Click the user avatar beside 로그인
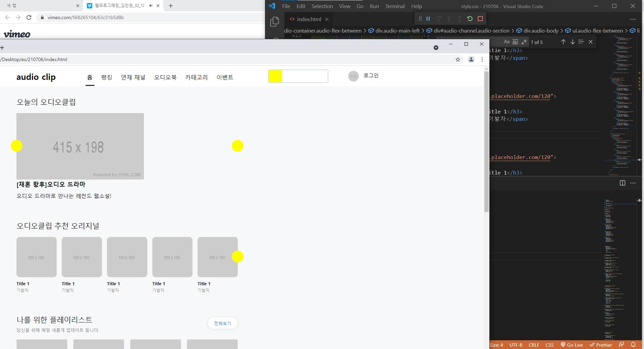Image resolution: width=644 pixels, height=349 pixels. [x=353, y=76]
